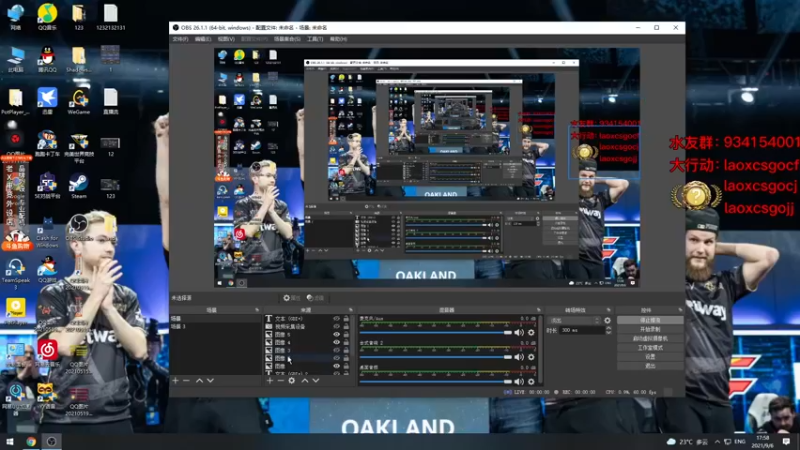Move selected source down in Sources panel
This screenshot has height=450, width=800.
coord(316,381)
